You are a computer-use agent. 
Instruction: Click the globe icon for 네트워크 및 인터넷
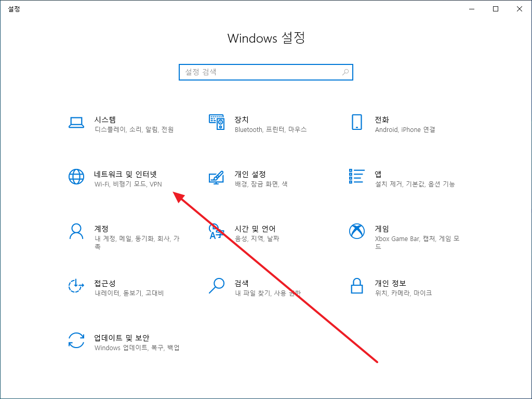pyautogui.click(x=76, y=177)
